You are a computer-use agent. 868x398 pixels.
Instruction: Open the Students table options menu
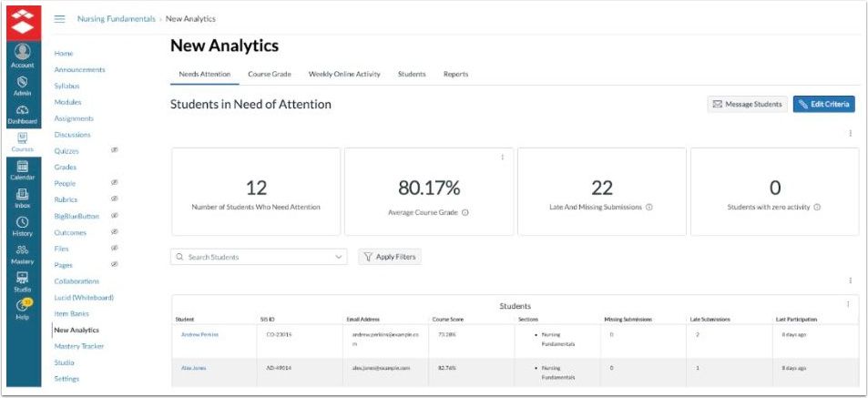pos(848,304)
